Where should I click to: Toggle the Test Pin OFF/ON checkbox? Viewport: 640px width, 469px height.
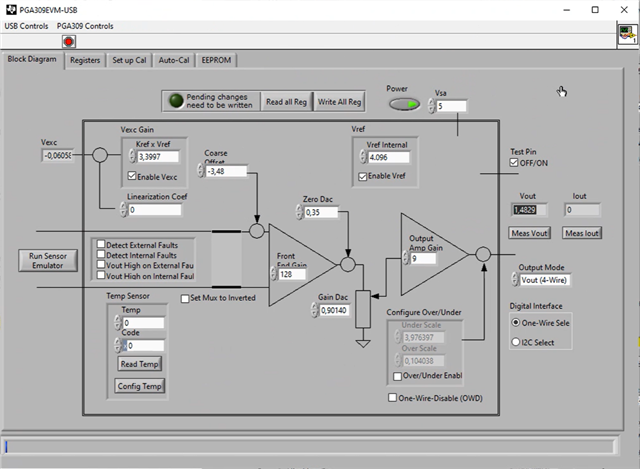click(514, 162)
